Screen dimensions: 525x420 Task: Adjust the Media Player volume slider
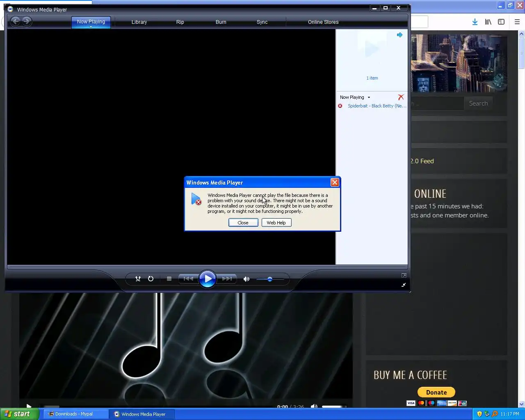270,279
